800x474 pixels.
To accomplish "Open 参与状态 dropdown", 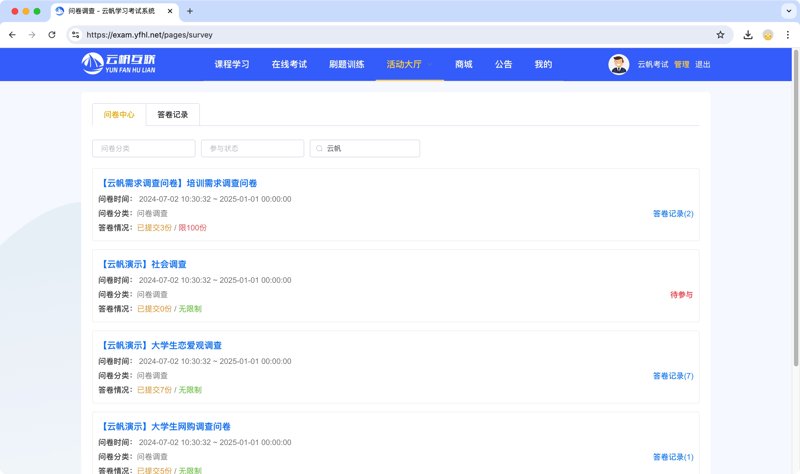I will pyautogui.click(x=253, y=148).
